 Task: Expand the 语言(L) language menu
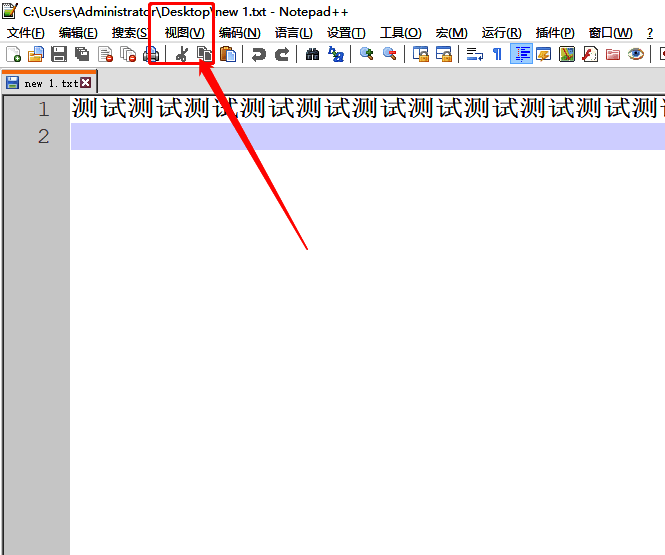(293, 33)
